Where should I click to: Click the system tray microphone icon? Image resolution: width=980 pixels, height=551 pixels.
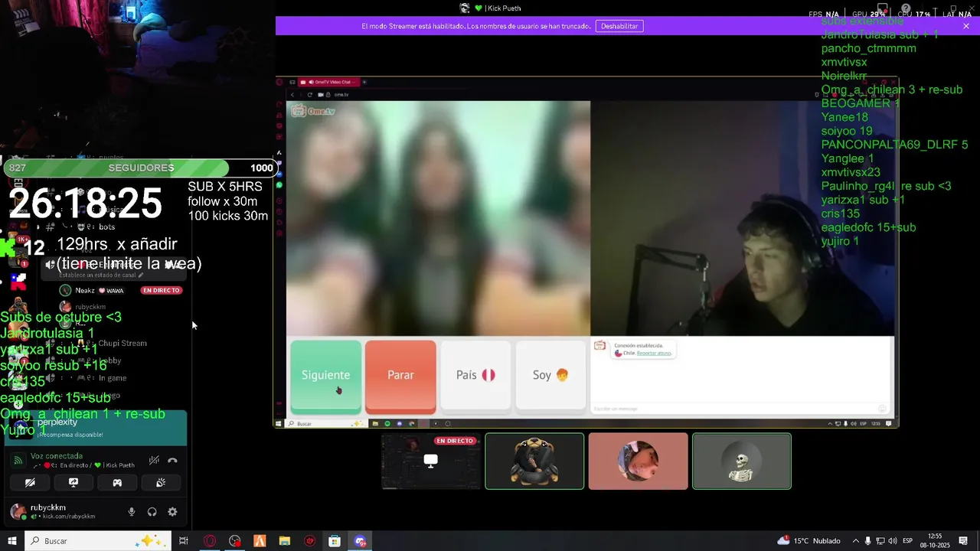point(868,541)
